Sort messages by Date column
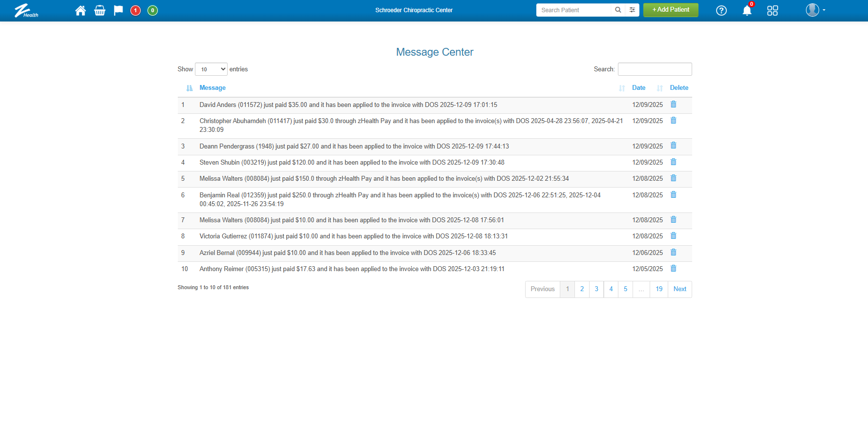 click(638, 88)
